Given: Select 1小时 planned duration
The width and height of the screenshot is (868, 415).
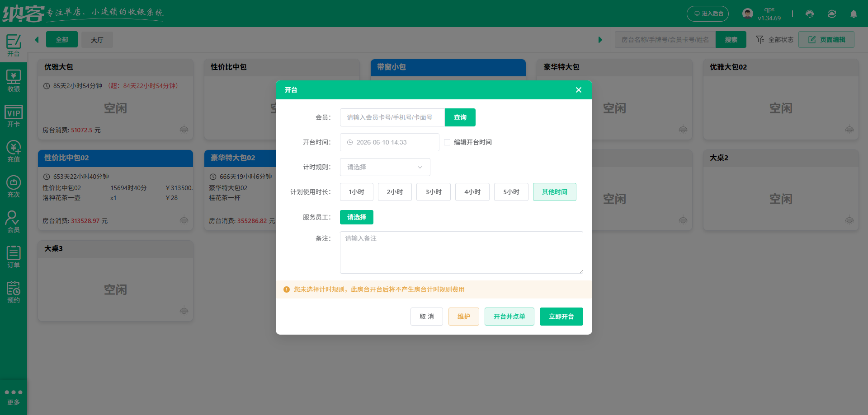Looking at the screenshot, I should point(357,192).
